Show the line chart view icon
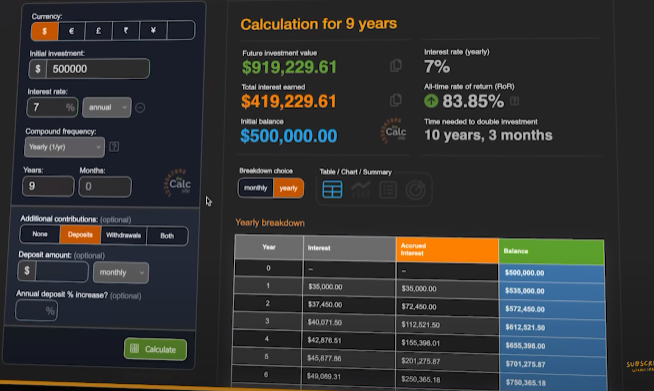The width and height of the screenshot is (654, 391). pyautogui.click(x=361, y=190)
